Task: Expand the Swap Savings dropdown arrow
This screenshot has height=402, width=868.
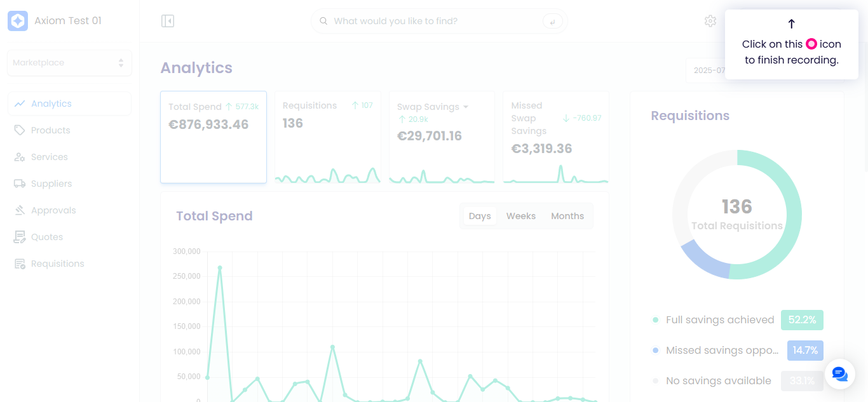Action: point(466,107)
